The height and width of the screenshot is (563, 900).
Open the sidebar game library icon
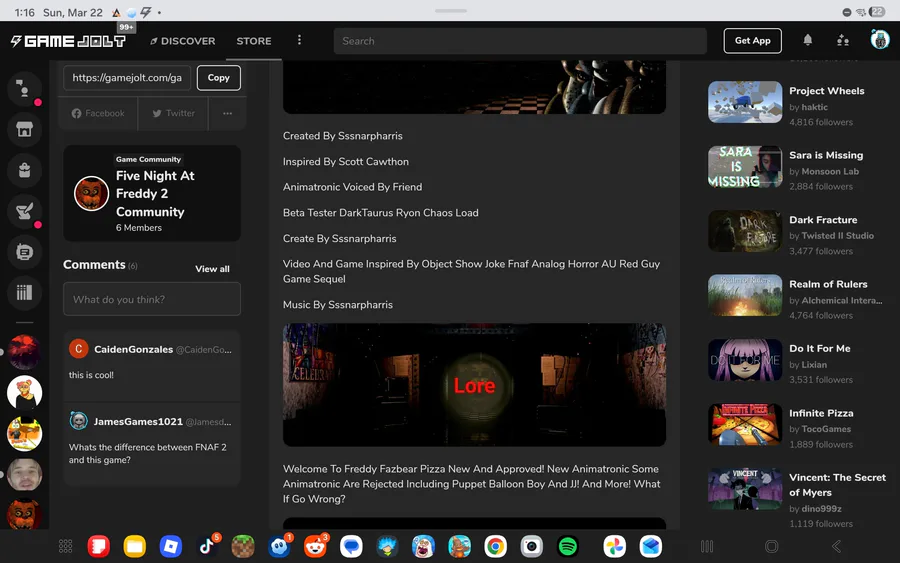coord(25,293)
